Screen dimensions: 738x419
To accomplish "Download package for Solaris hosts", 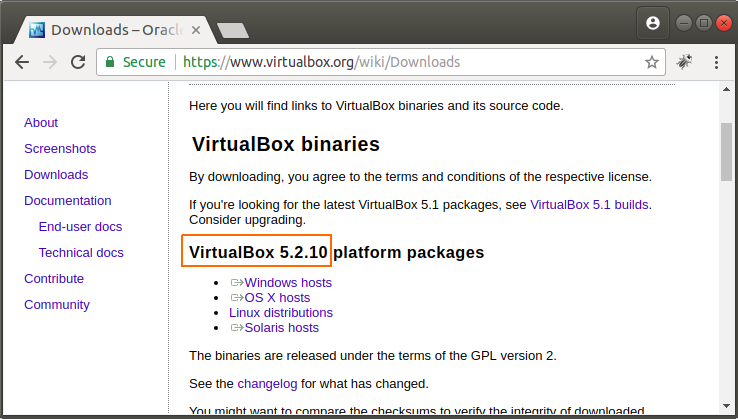I will click(x=281, y=328).
